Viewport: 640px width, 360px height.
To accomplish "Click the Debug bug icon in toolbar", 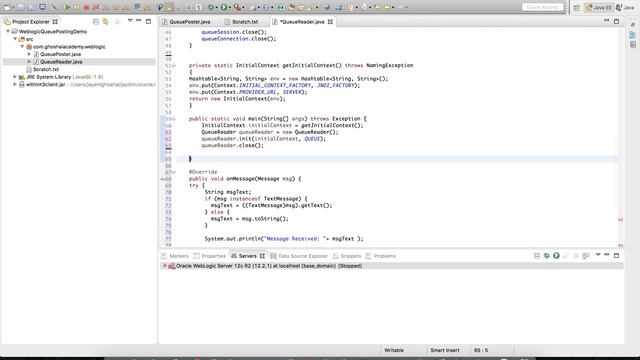I will [x=211, y=7].
